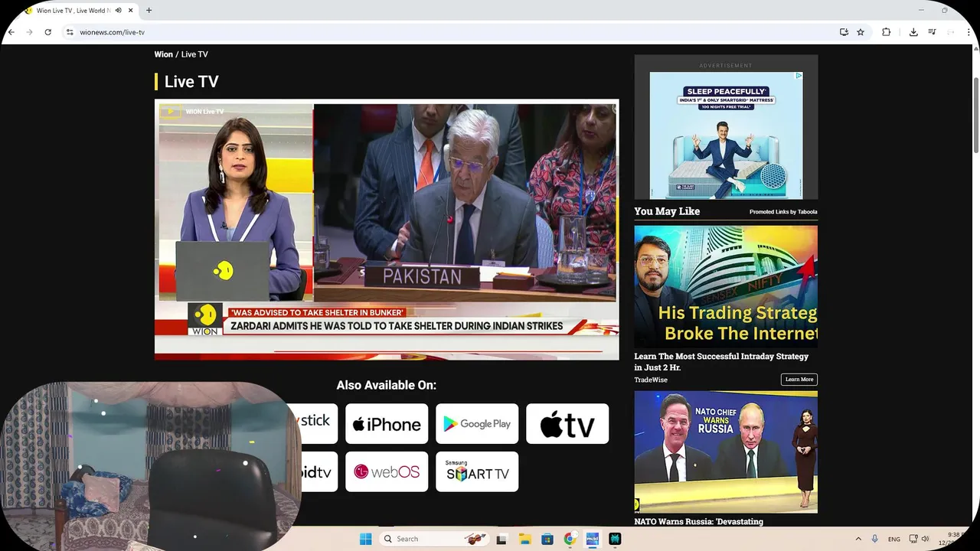Open the media control icon in toolbar
This screenshot has width=980, height=551.
(x=932, y=32)
